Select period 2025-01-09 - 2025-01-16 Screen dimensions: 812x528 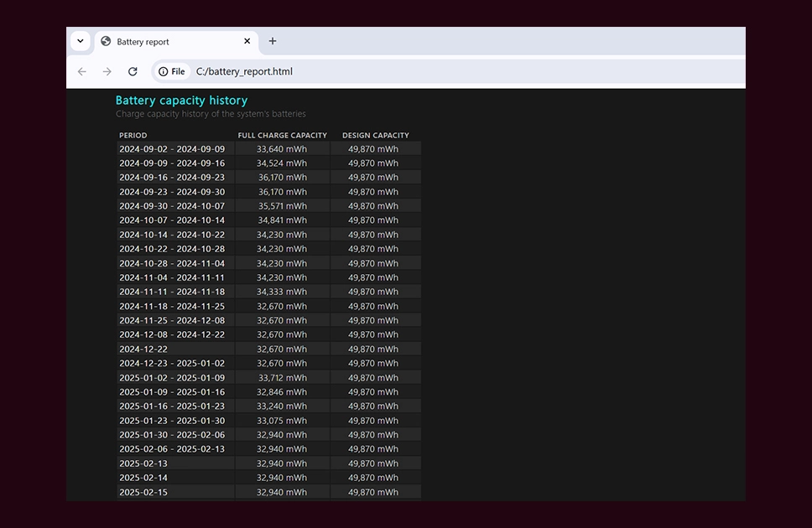[x=172, y=392]
